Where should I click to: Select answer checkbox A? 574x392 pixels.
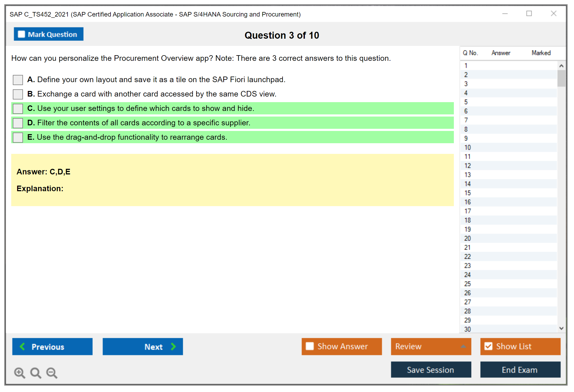(18, 80)
